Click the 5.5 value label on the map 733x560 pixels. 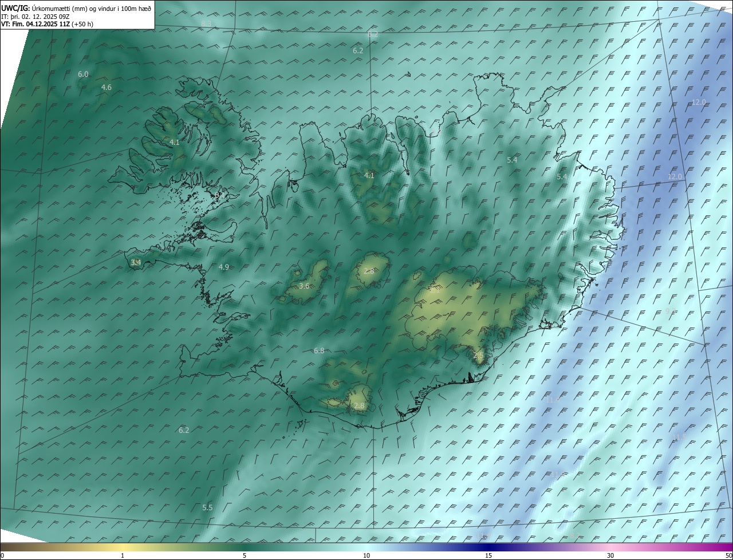coord(207,508)
